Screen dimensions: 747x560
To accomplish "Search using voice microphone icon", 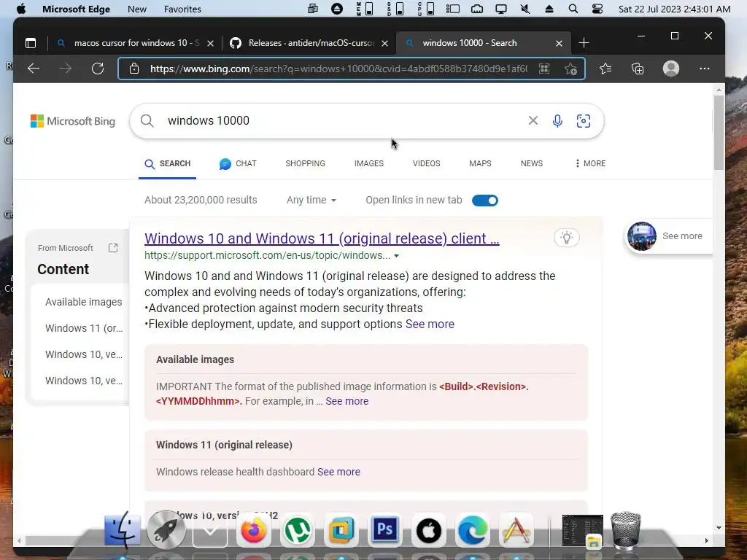I will coord(557,121).
